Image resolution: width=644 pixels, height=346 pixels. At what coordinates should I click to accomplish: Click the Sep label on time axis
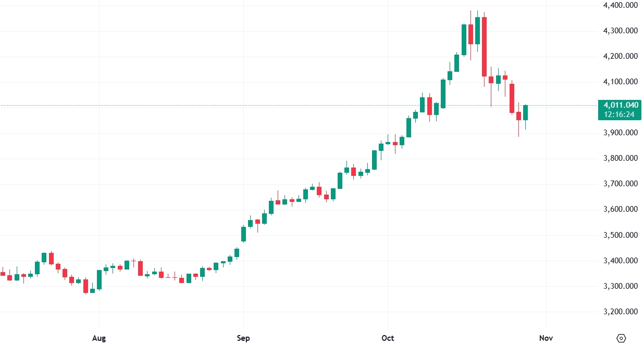tap(243, 338)
